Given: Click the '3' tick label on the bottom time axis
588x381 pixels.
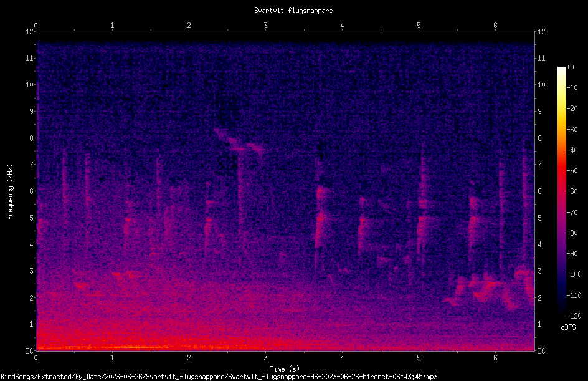Looking at the screenshot, I should [265, 358].
